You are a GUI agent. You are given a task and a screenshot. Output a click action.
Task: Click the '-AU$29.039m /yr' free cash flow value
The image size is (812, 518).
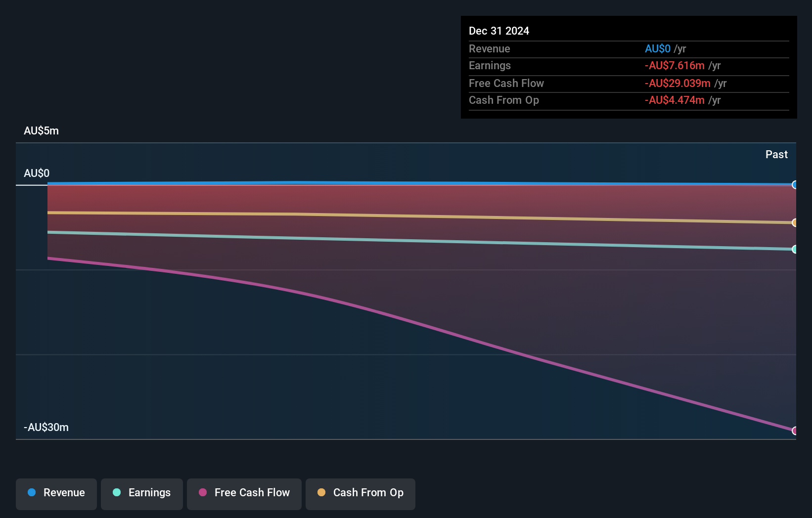[686, 83]
